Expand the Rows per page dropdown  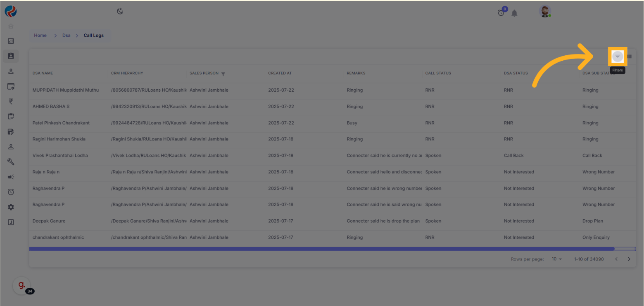point(557,259)
